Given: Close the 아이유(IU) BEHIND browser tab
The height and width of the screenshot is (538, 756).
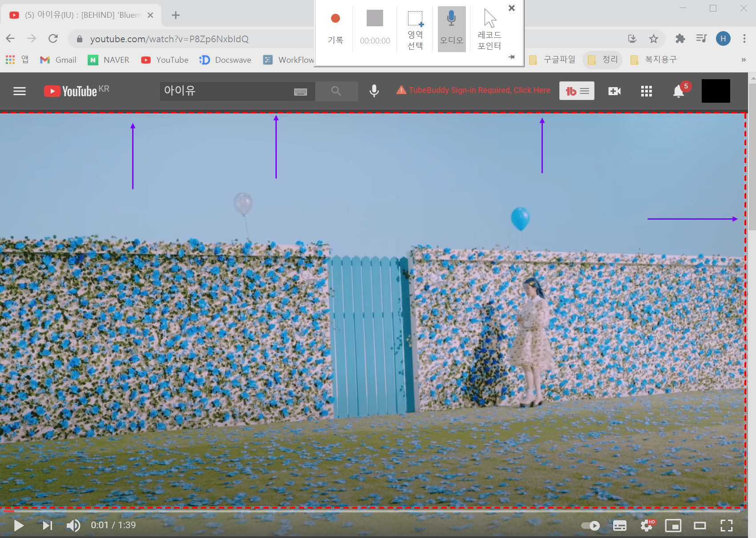Looking at the screenshot, I should [150, 15].
